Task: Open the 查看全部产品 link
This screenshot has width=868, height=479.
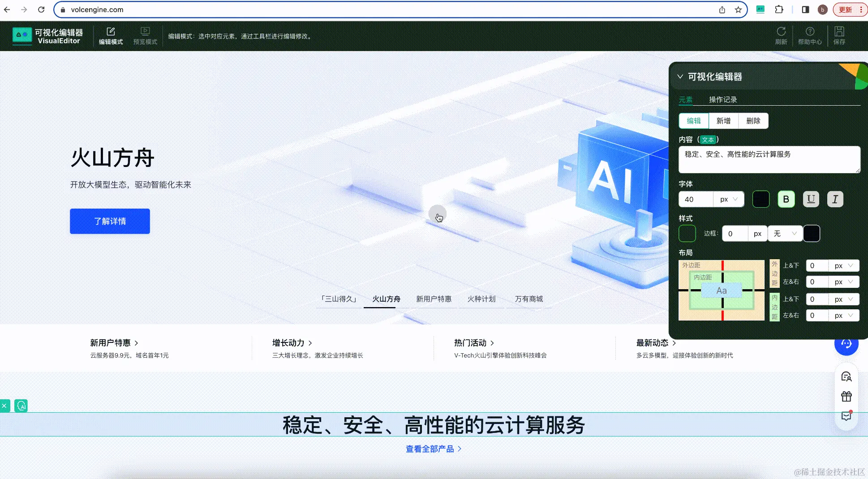Action: 430,449
